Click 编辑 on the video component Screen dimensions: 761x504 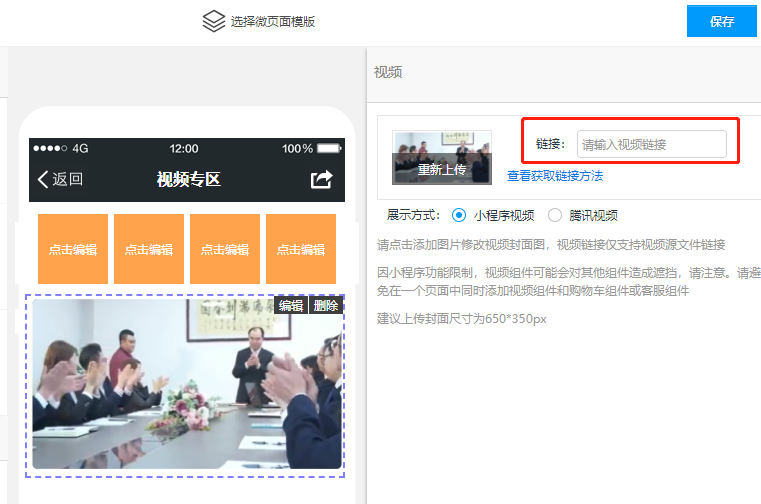point(291,305)
